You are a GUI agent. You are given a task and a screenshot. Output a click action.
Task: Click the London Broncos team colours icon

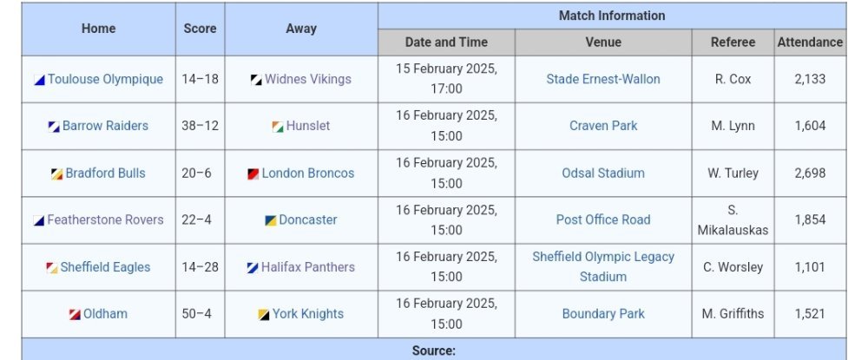pos(253,174)
